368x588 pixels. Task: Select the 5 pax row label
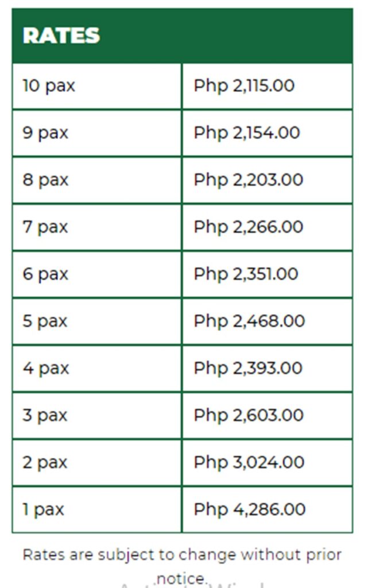(x=45, y=322)
